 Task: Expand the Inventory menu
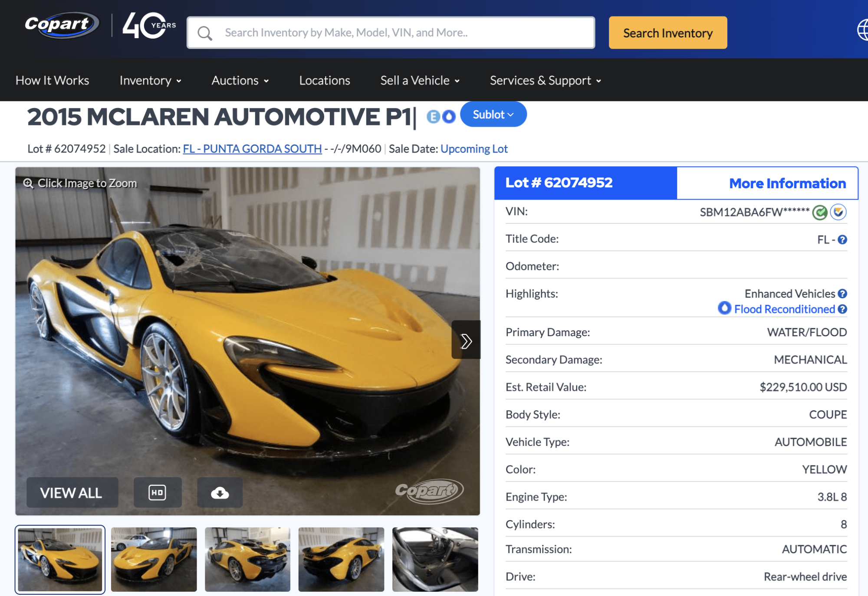pos(151,81)
